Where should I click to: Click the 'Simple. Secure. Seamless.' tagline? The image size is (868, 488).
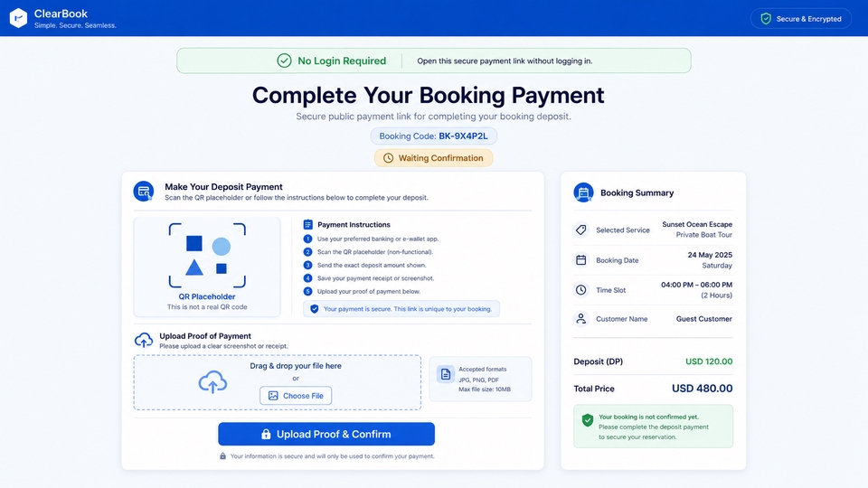(x=75, y=25)
